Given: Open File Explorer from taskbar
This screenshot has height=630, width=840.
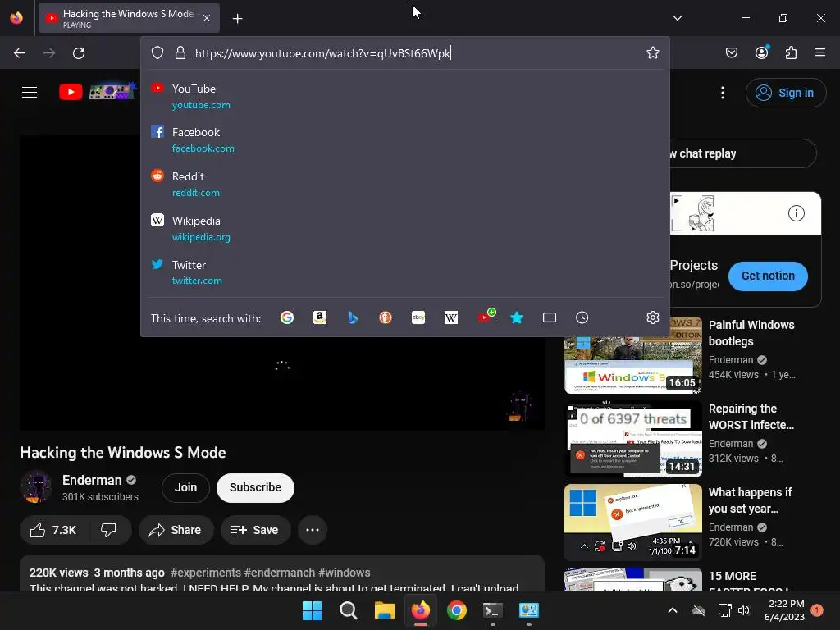Looking at the screenshot, I should (x=384, y=610).
